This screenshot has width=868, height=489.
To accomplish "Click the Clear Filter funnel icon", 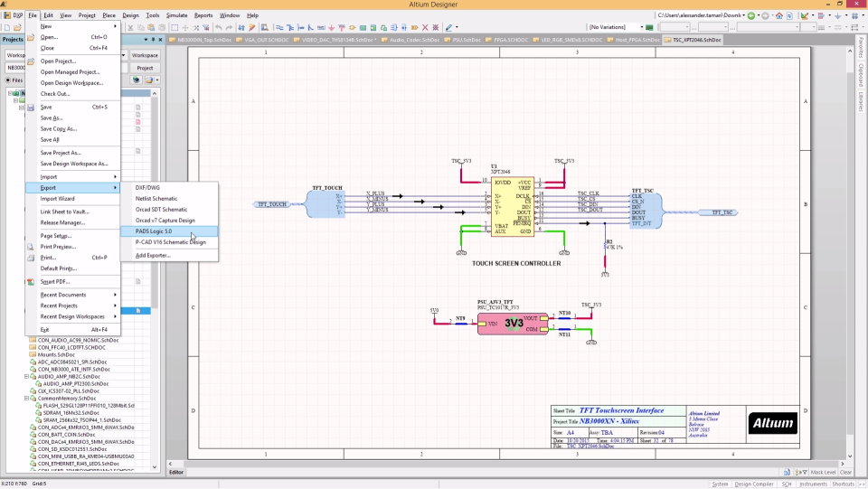I will click(206, 27).
